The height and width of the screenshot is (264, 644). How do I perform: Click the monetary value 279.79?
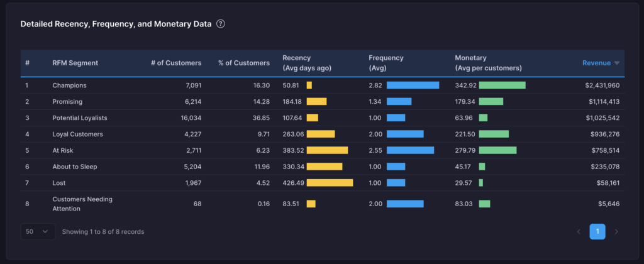[465, 150]
